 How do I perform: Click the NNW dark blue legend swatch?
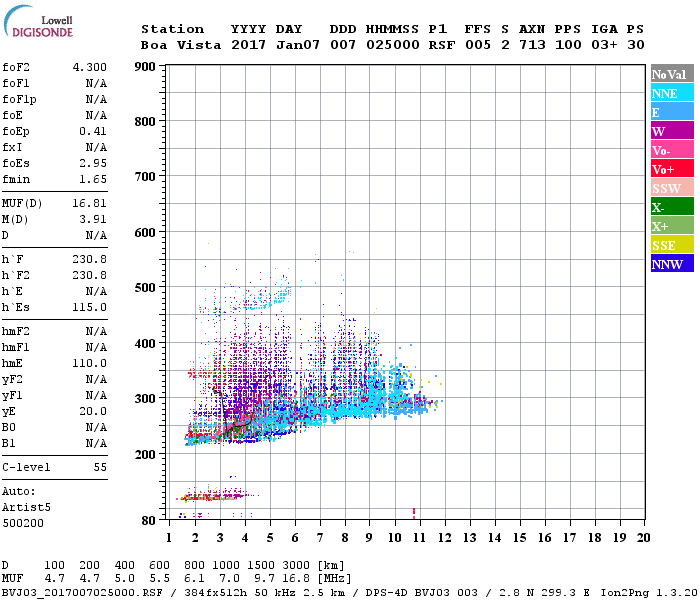click(x=672, y=264)
